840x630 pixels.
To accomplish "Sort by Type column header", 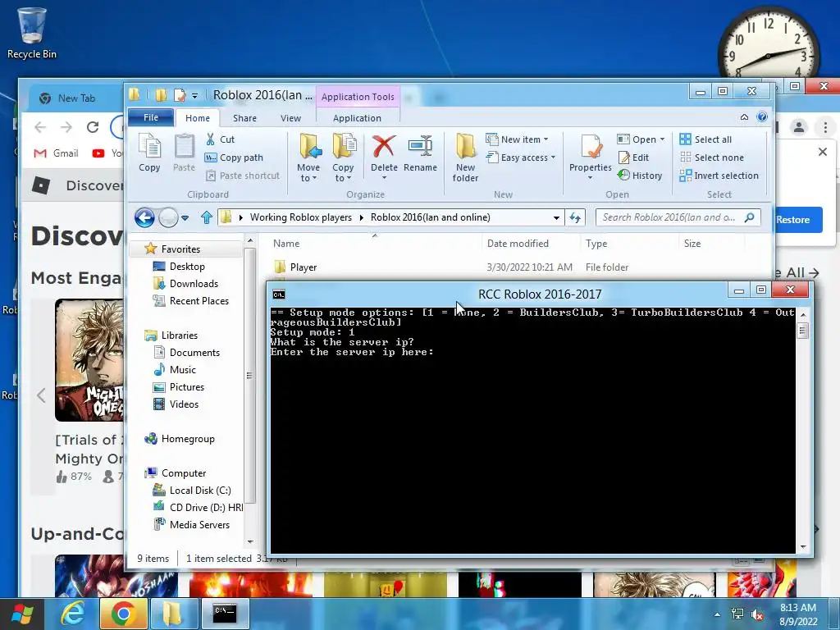I will [x=596, y=243].
